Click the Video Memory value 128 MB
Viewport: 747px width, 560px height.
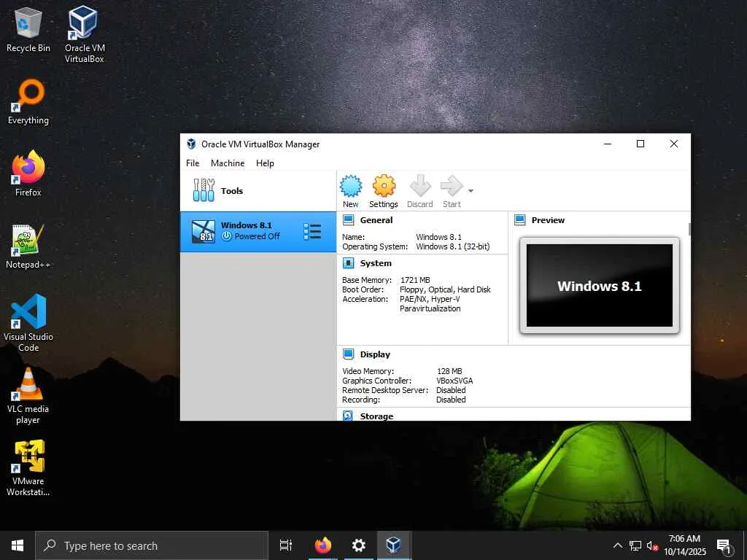point(449,371)
